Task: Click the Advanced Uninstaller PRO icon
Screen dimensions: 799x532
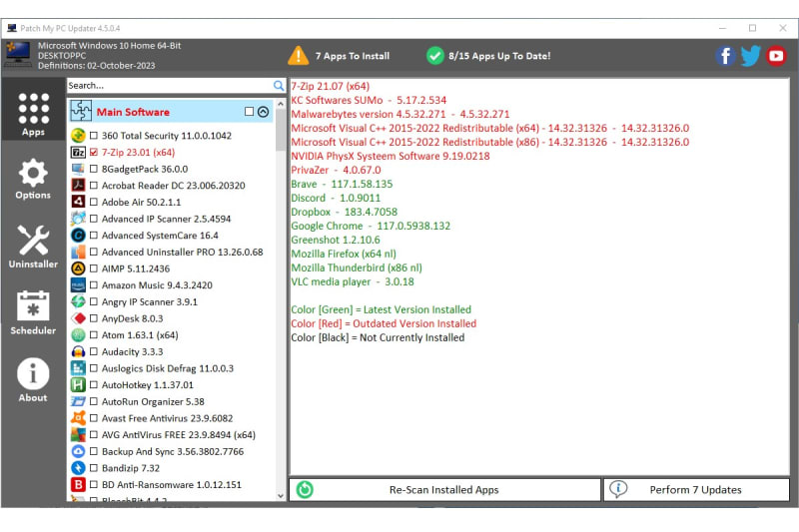Action: coord(78,252)
